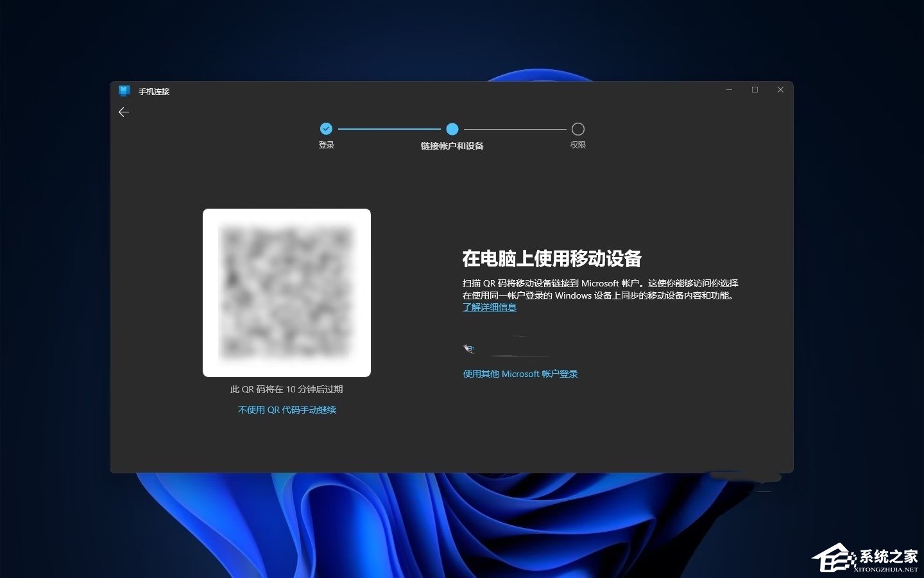Click the 登录 step label

327,145
